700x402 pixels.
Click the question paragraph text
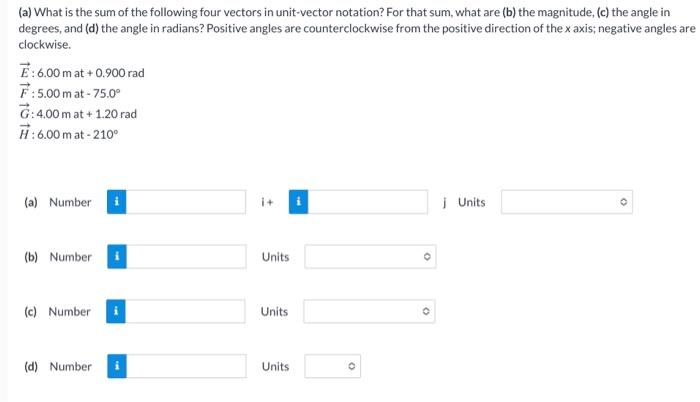click(357, 28)
